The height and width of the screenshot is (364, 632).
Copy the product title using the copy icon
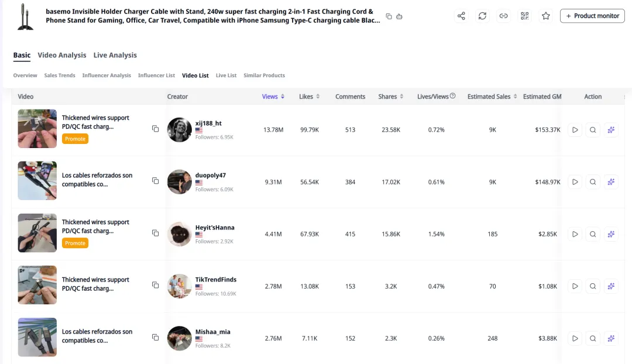pyautogui.click(x=389, y=16)
